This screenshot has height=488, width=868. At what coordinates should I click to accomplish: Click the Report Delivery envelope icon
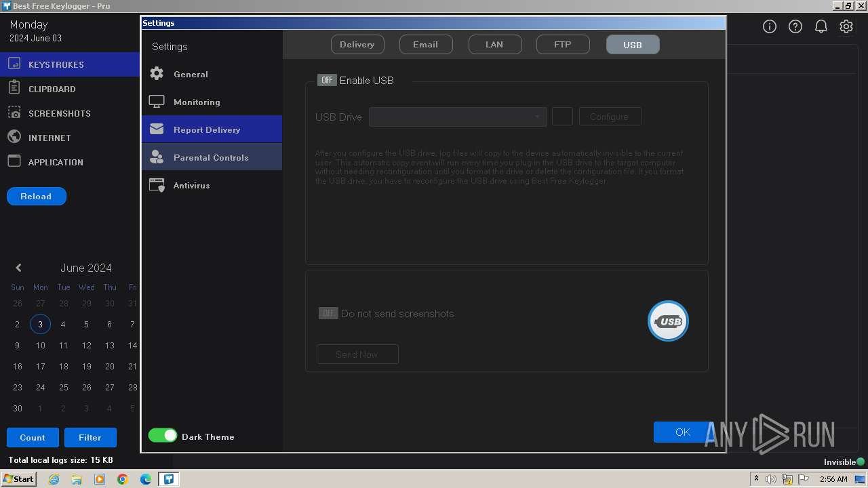(157, 129)
